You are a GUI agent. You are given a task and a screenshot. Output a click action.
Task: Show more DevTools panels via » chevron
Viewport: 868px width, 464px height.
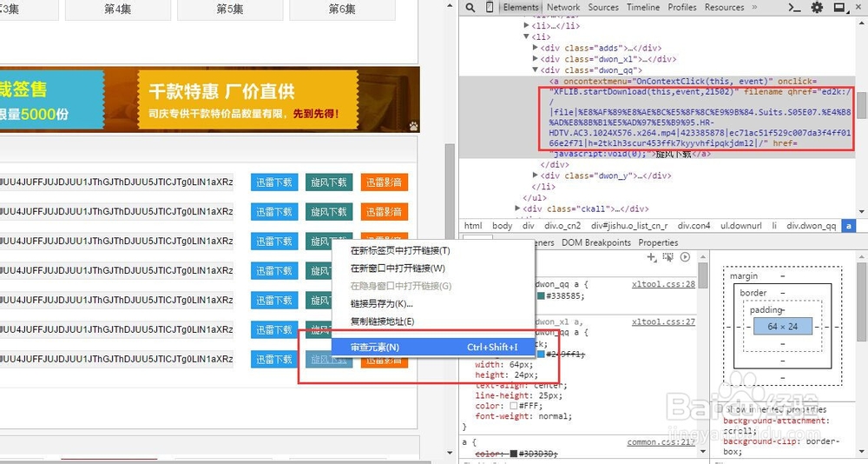pos(754,7)
